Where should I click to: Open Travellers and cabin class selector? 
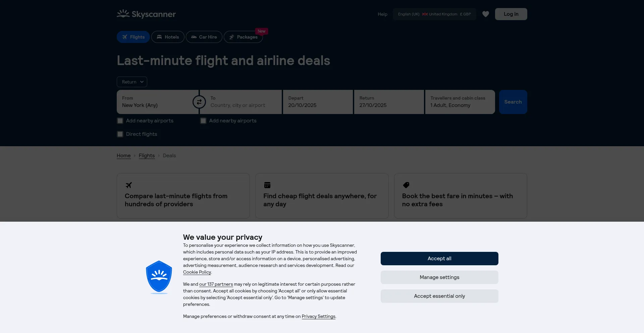tap(460, 102)
